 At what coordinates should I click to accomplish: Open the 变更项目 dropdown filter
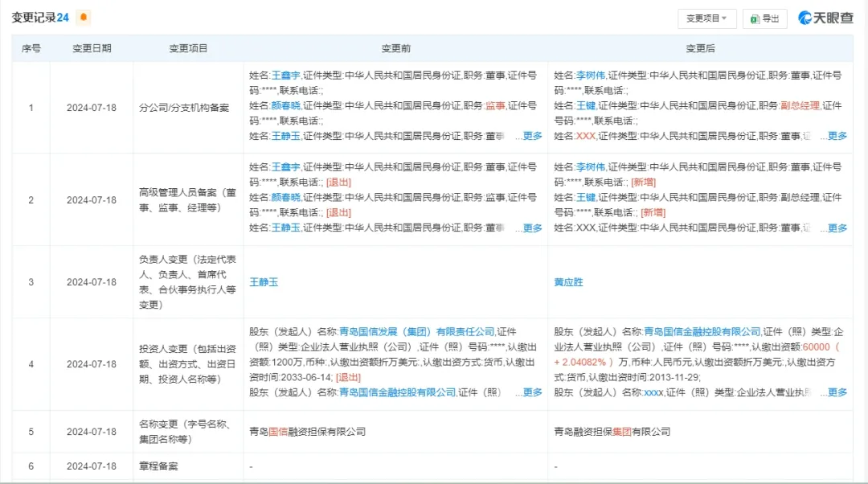pos(707,18)
